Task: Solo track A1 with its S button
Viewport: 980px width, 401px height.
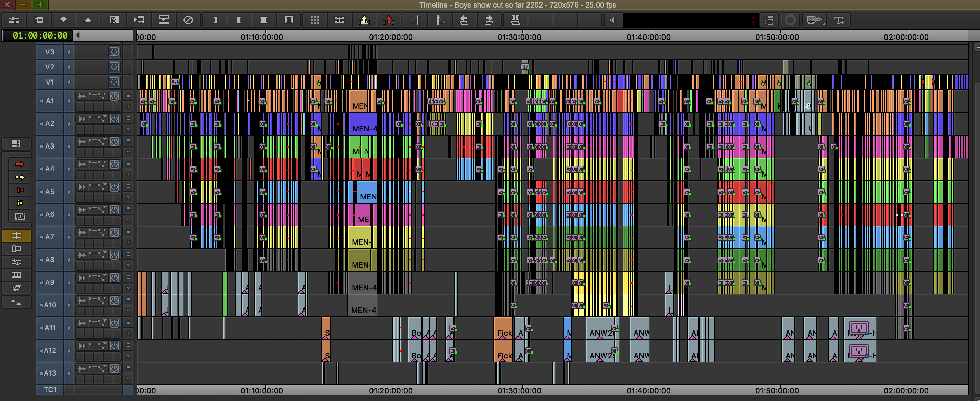Action: coord(129,95)
